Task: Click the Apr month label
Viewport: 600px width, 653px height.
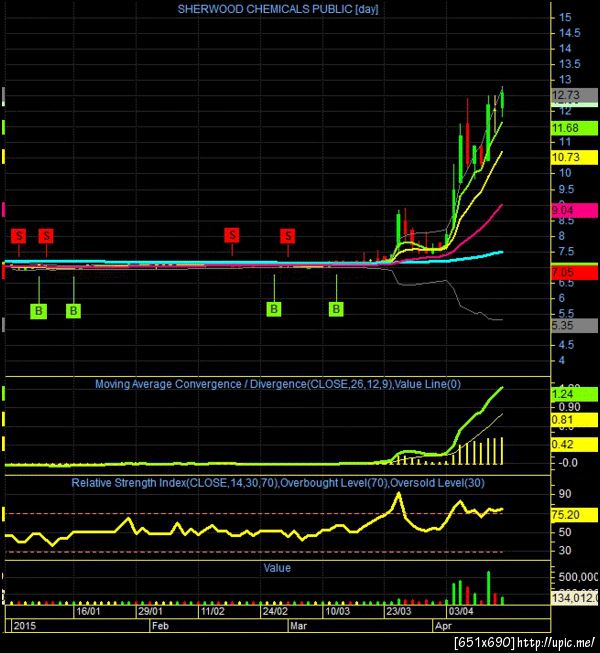Action: tap(443, 626)
